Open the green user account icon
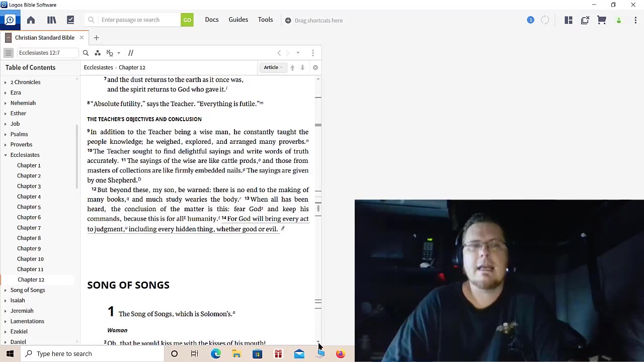The width and height of the screenshot is (644, 362). point(619,21)
